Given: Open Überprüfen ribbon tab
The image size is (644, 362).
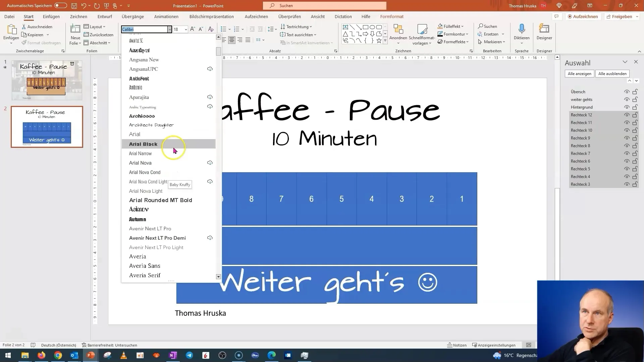Looking at the screenshot, I should [x=290, y=16].
